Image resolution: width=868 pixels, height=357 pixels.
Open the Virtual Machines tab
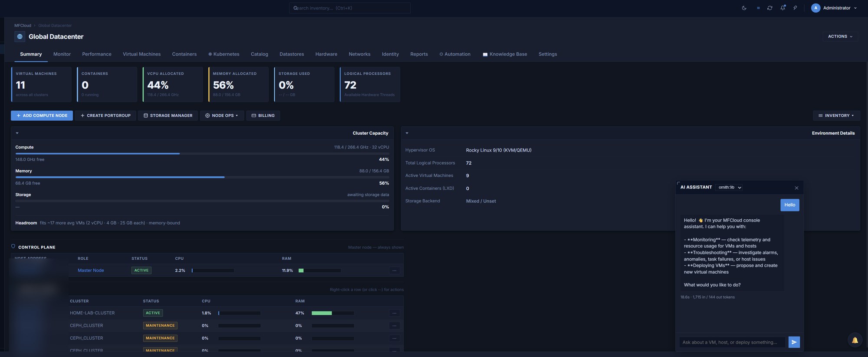(141, 54)
